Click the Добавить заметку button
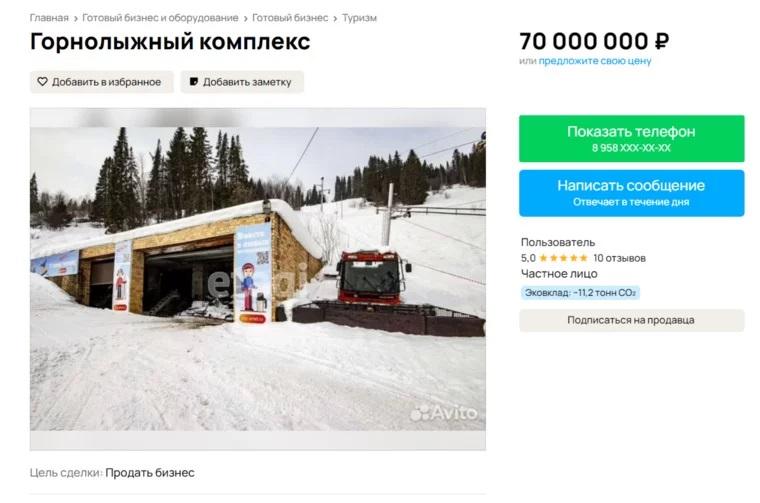Viewport: 760px width, 503px height. (242, 82)
